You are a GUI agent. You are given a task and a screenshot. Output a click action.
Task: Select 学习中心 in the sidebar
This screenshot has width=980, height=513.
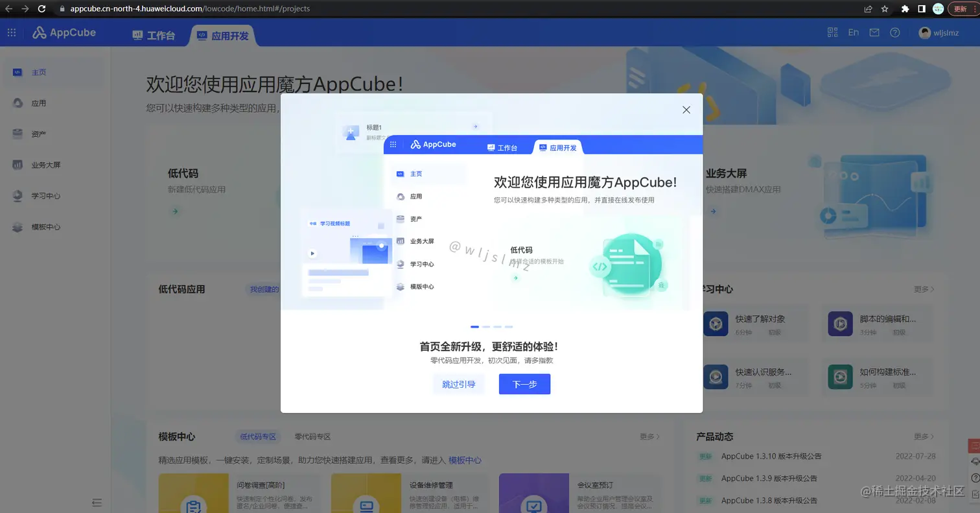click(x=55, y=196)
